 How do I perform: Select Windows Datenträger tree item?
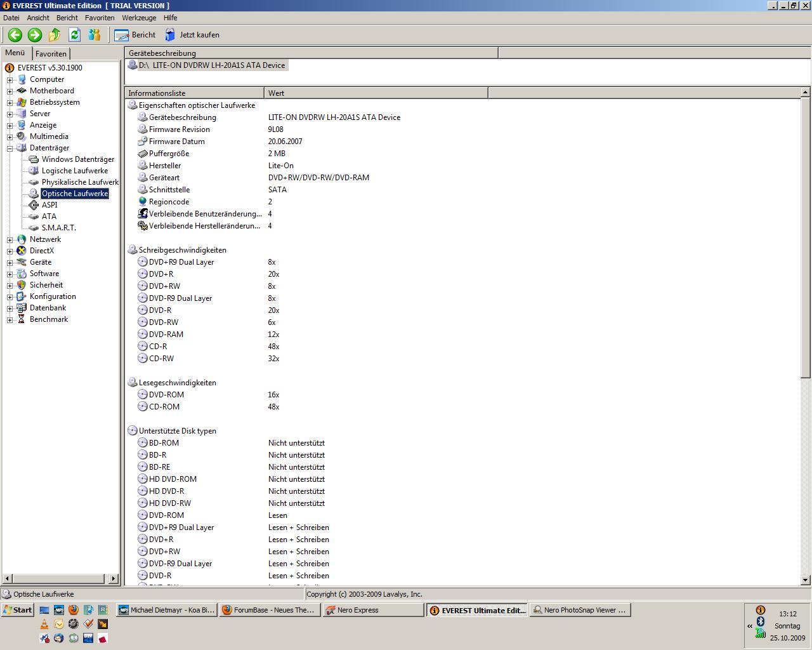pos(78,159)
